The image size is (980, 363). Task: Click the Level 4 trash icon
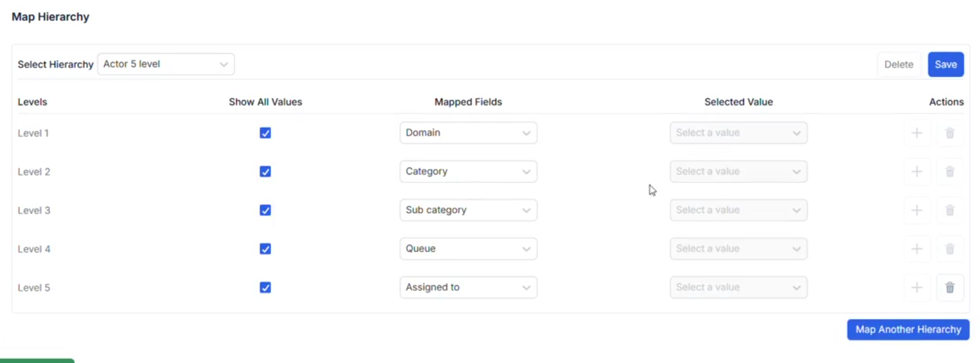click(949, 249)
